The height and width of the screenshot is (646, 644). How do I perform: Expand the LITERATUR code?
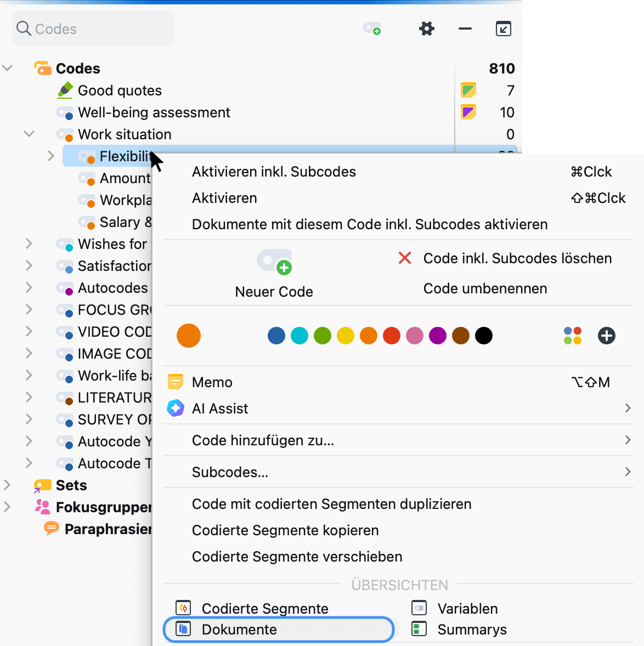coord(29,397)
